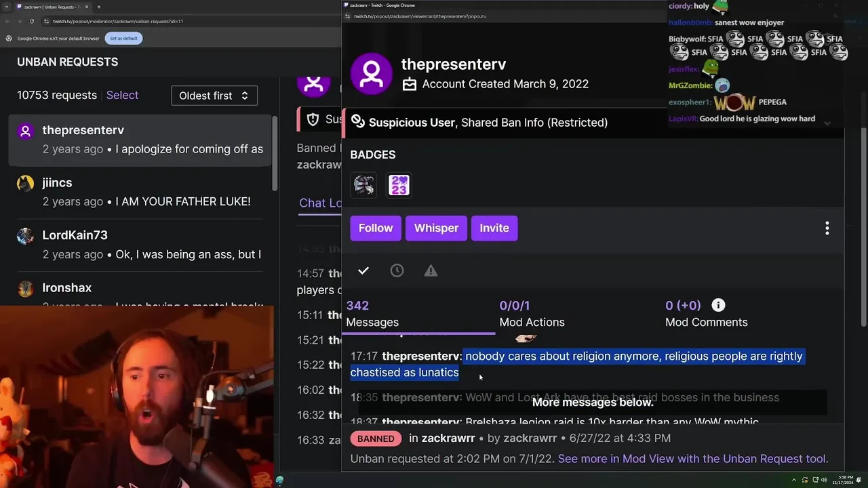The image size is (868, 488).
Task: Click the network icon in the system tray
Action: click(x=814, y=480)
